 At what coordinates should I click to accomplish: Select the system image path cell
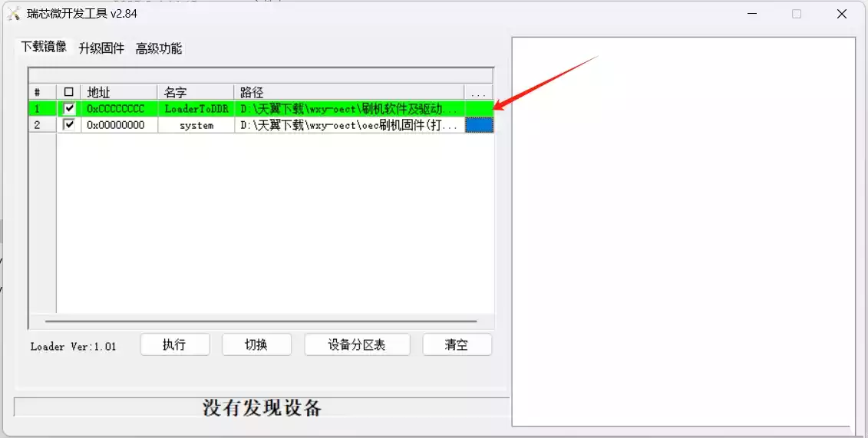[349, 125]
